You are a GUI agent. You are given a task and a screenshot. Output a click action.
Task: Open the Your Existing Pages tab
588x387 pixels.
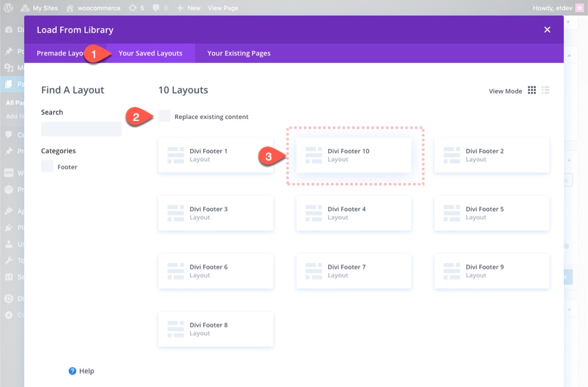tap(239, 53)
